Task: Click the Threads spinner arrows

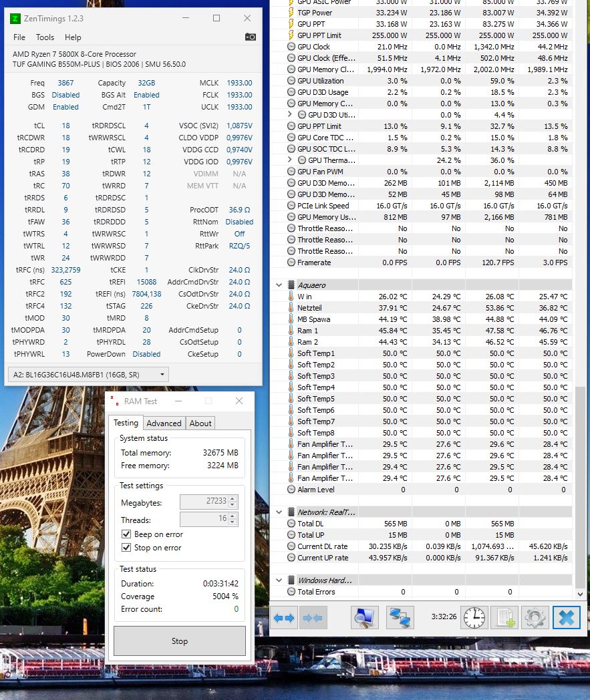Action: tap(233, 519)
